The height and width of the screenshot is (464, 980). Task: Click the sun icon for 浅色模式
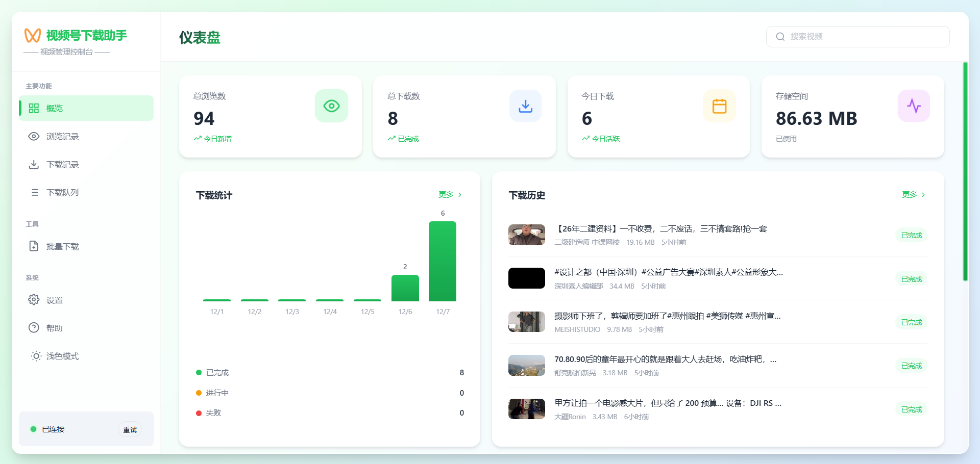pos(36,356)
